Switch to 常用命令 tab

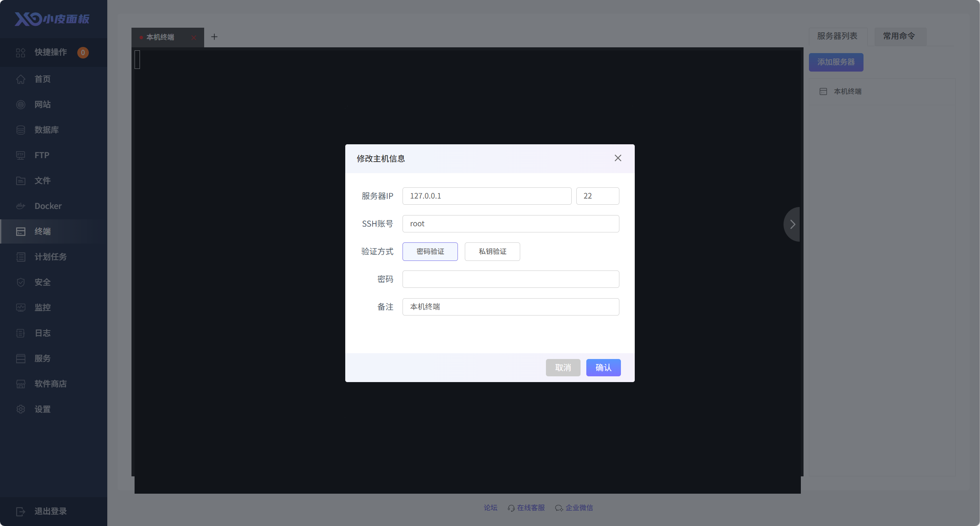pos(899,36)
